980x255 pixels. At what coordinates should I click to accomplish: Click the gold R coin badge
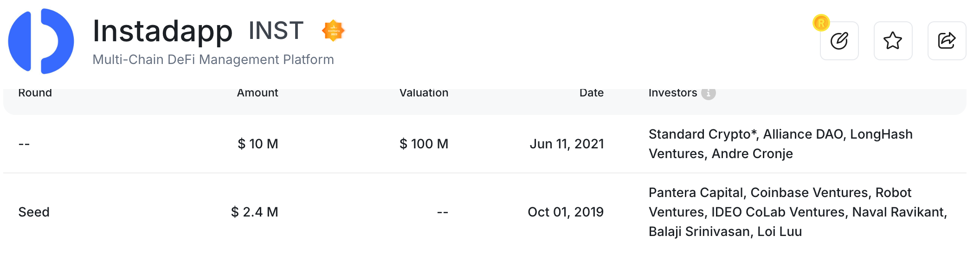tap(821, 23)
